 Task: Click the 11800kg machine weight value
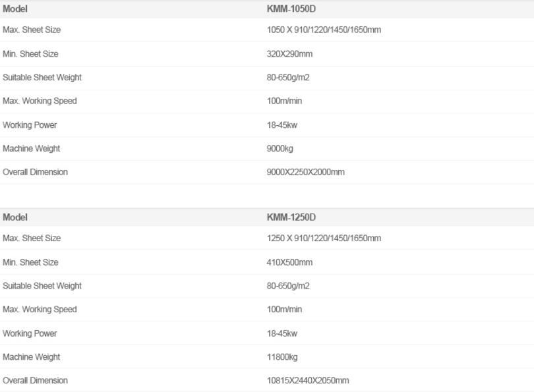(282, 357)
